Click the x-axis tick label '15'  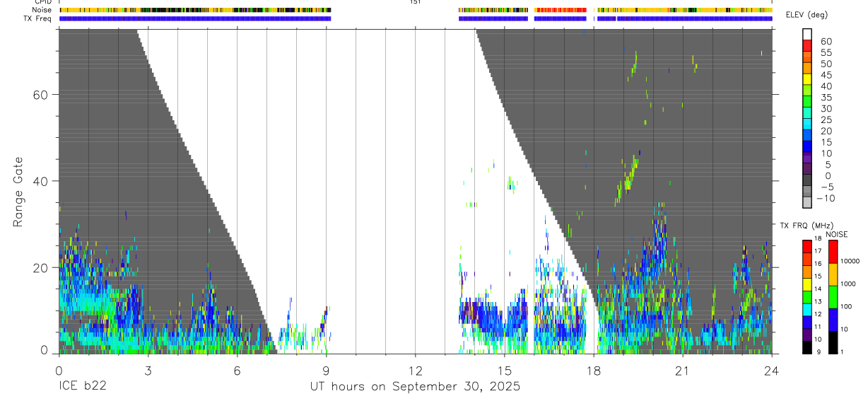click(x=505, y=371)
